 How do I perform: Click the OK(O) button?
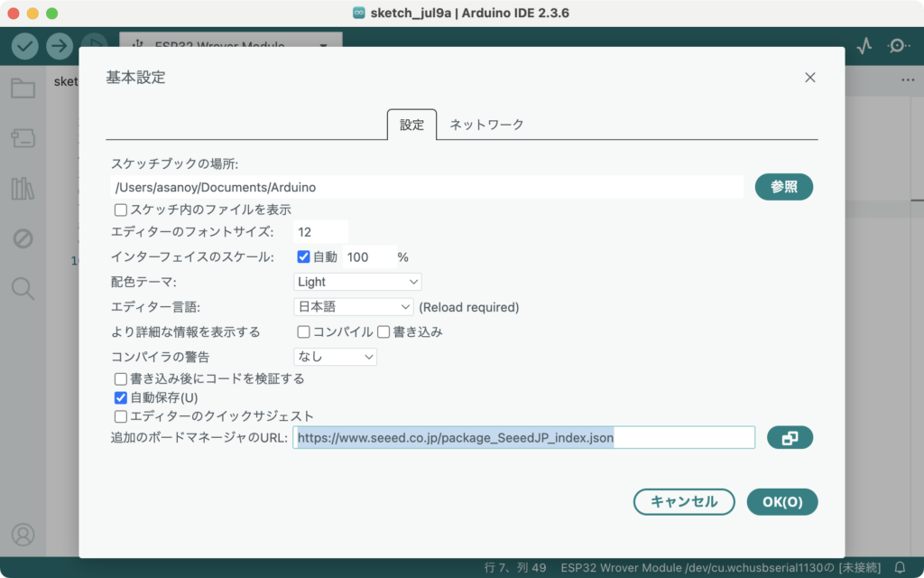(782, 502)
